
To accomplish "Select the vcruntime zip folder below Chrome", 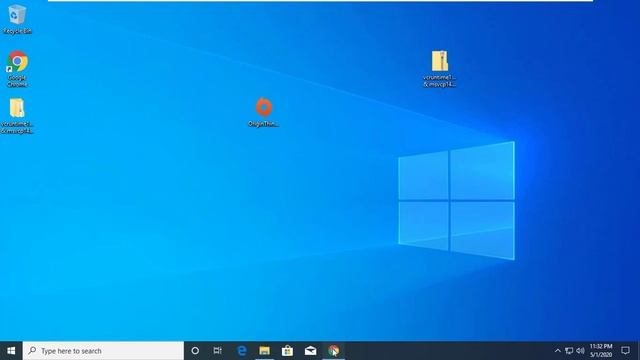I will click(x=17, y=116).
